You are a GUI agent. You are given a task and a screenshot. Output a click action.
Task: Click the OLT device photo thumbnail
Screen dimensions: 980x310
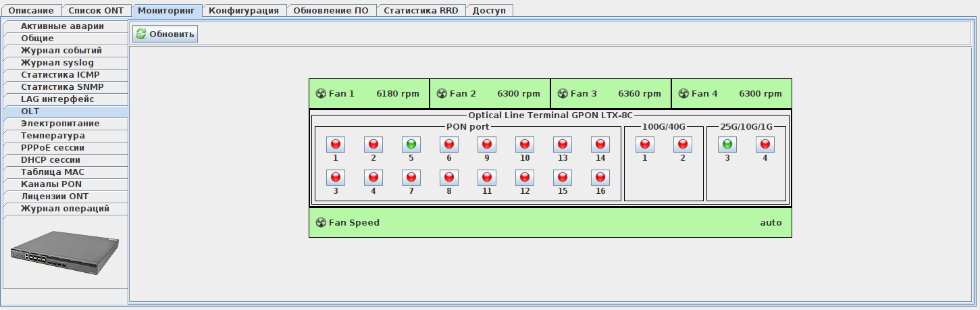pyautogui.click(x=66, y=252)
